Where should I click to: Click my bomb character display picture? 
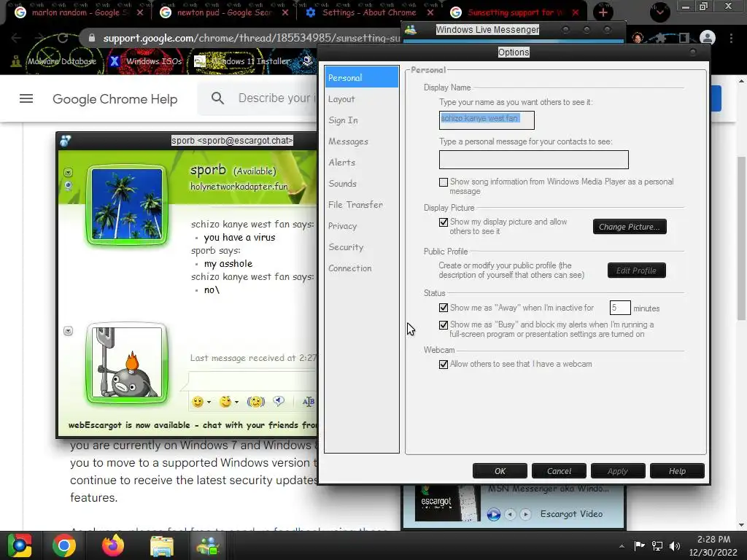click(x=127, y=362)
